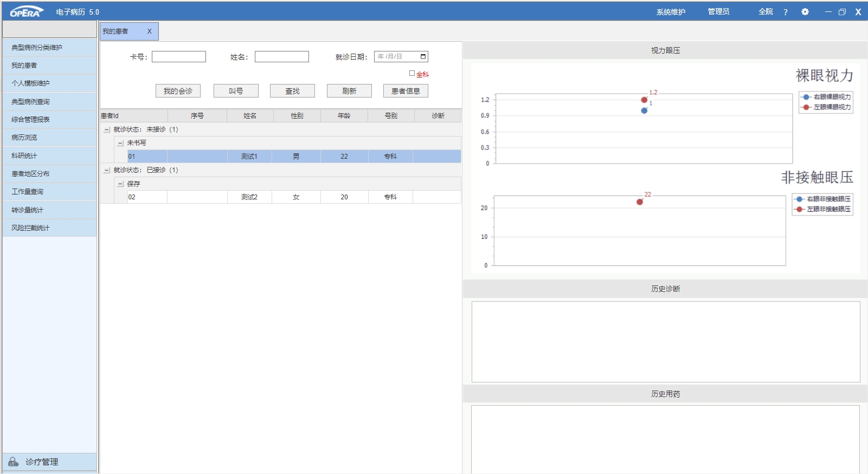
Task: Toggle the 全科 checkbox
Action: [412, 74]
